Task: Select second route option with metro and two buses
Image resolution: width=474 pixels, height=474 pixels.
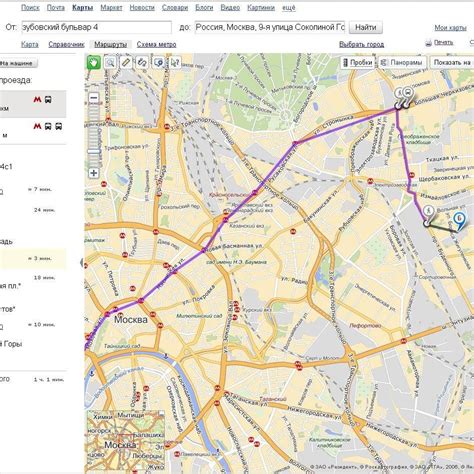Action: [33, 131]
